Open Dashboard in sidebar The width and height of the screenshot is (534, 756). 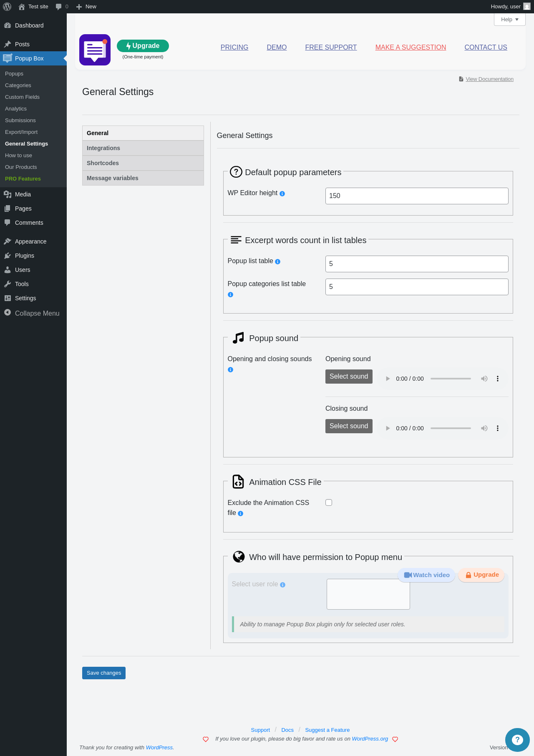(x=33, y=25)
